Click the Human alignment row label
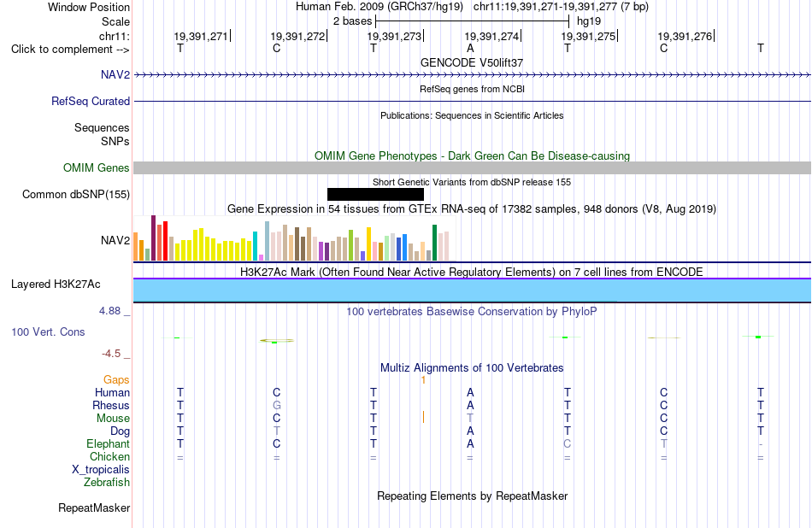The width and height of the screenshot is (812, 528). [x=112, y=392]
